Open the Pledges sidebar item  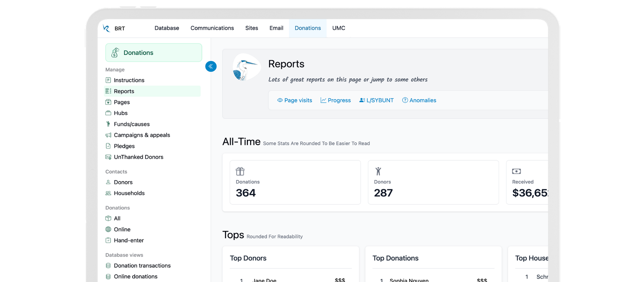[124, 146]
